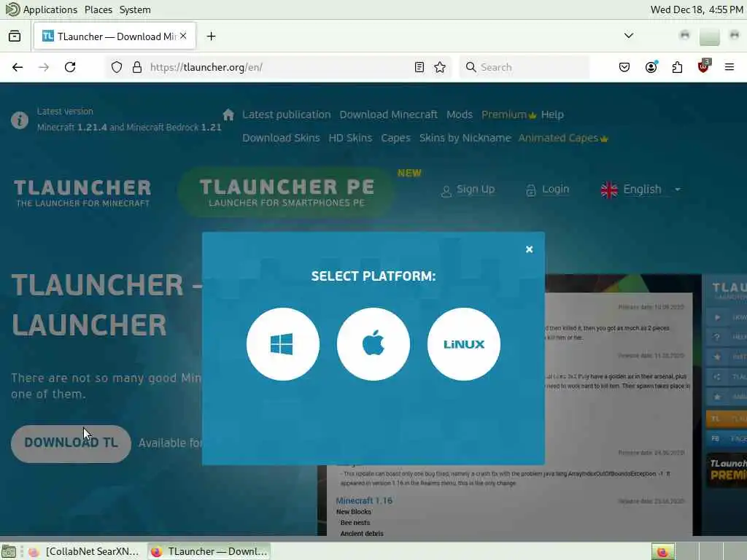Open the Download Skins link
This screenshot has height=560, width=747.
click(281, 138)
